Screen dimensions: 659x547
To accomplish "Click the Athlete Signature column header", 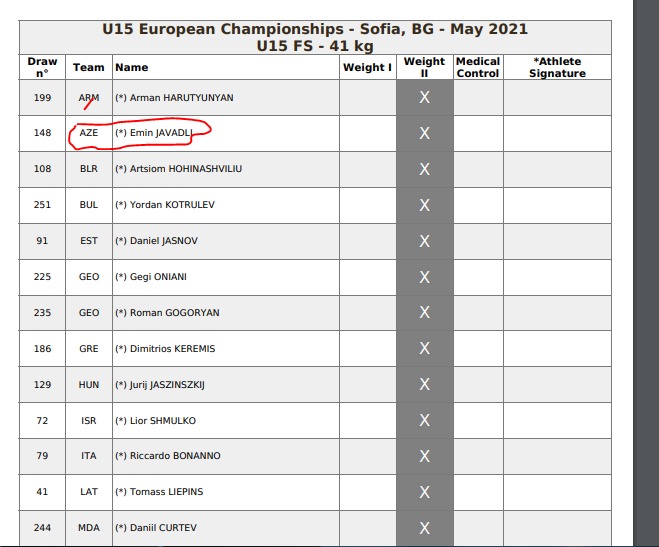I will coord(557,67).
